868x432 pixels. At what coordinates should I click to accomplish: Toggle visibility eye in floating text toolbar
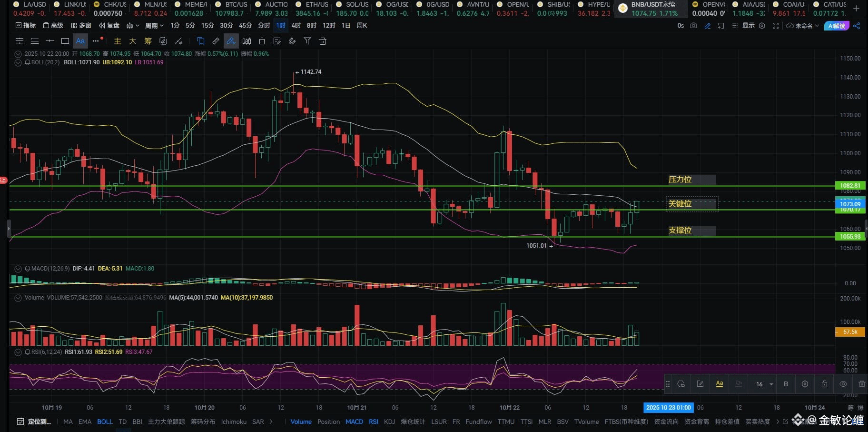pyautogui.click(x=843, y=384)
